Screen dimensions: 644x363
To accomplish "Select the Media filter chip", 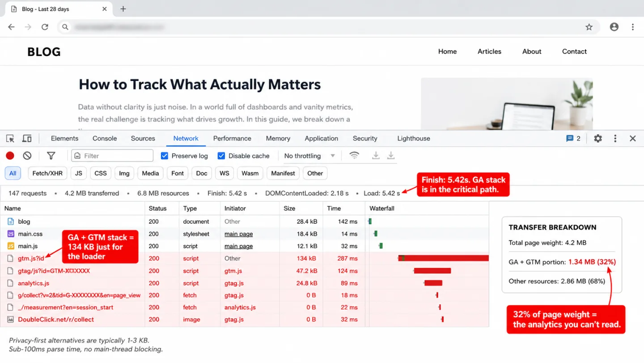I will pos(150,173).
